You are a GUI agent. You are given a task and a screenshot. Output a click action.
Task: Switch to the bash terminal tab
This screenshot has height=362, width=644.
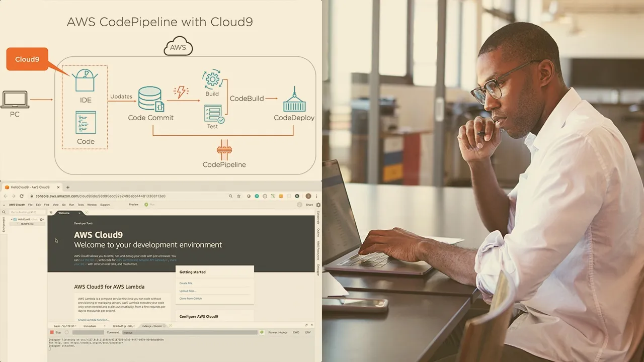pyautogui.click(x=63, y=326)
